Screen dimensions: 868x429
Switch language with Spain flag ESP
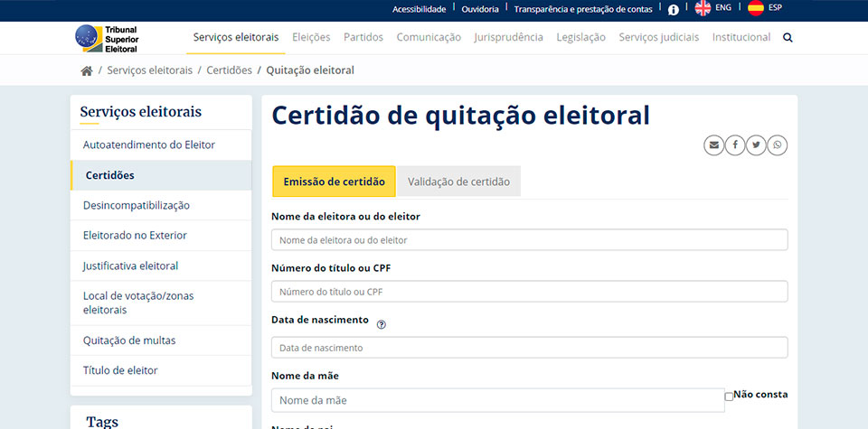coord(765,8)
